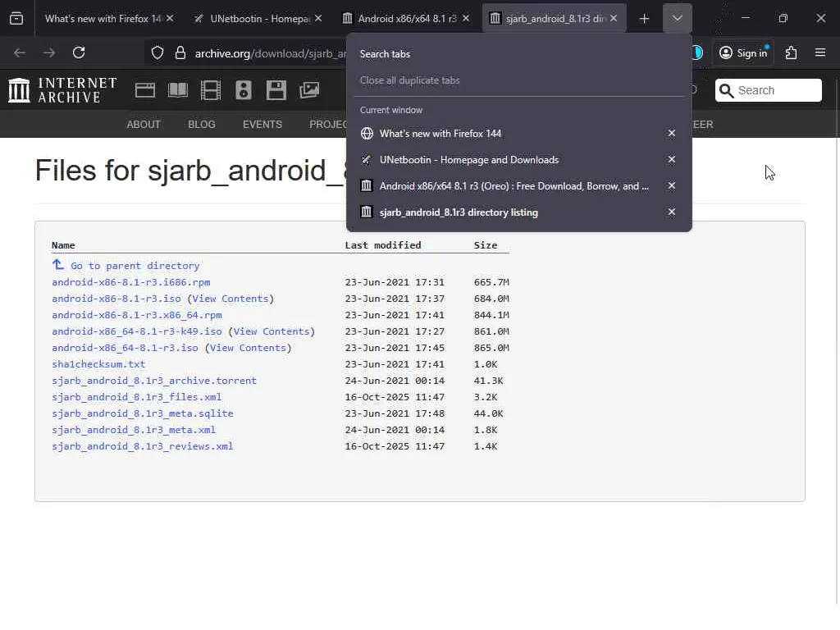Click the Internet Archive logo
Image resolution: width=840 pixels, height=630 pixels.
(x=62, y=90)
